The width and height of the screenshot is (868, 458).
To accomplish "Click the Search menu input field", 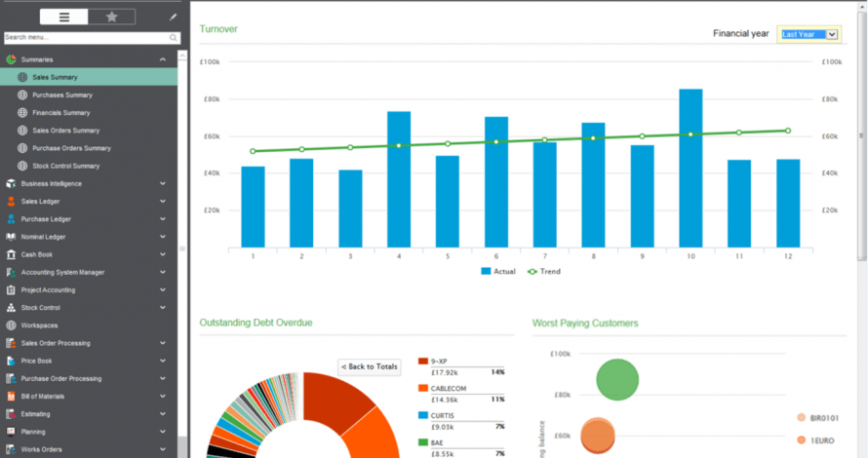I will point(92,38).
